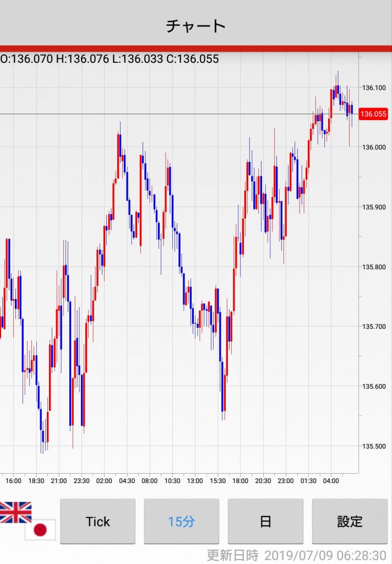
Task: Select the 日 daily timeframe button
Action: coord(265,521)
